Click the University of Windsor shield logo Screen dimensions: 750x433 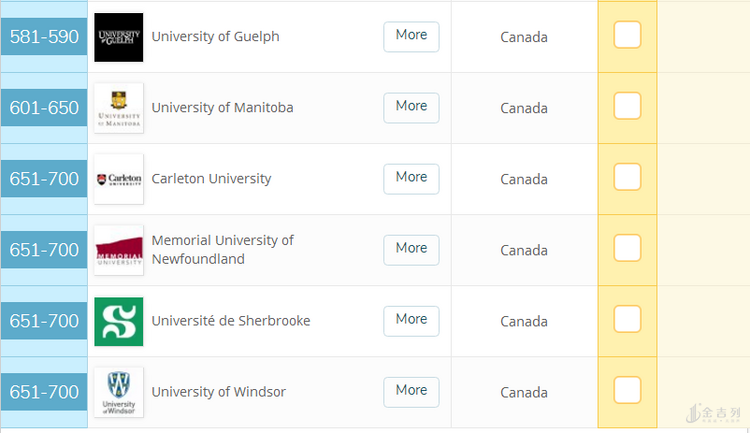point(119,392)
